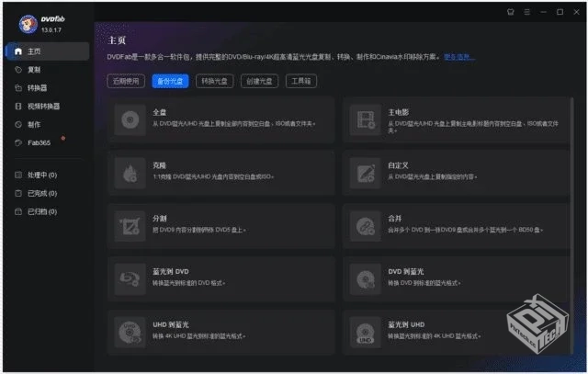The height and width of the screenshot is (374, 588).
Task: Click the 视频转换器 label in sidebar
Action: [x=43, y=107]
